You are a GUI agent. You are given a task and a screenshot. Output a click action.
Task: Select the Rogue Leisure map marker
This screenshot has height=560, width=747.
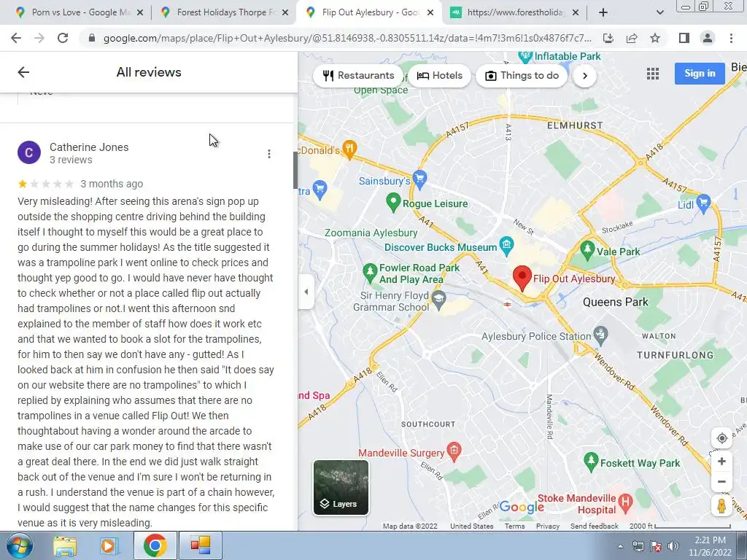coord(393,203)
